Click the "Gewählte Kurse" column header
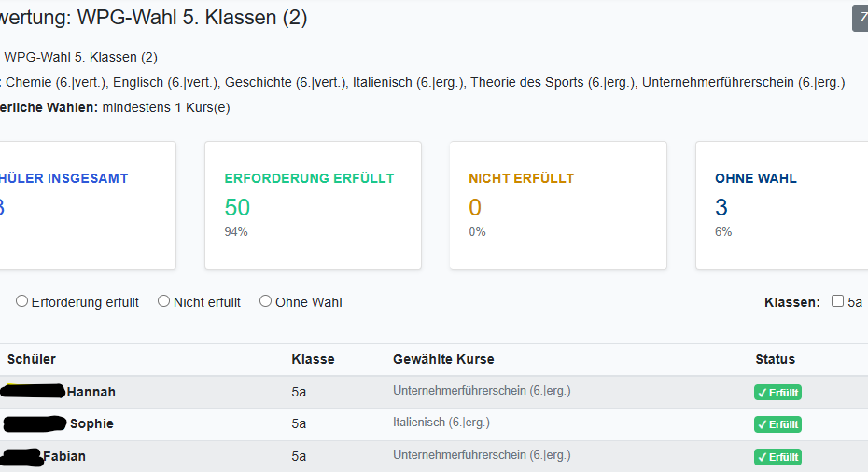Viewport: 868px width, 472px height. click(443, 359)
